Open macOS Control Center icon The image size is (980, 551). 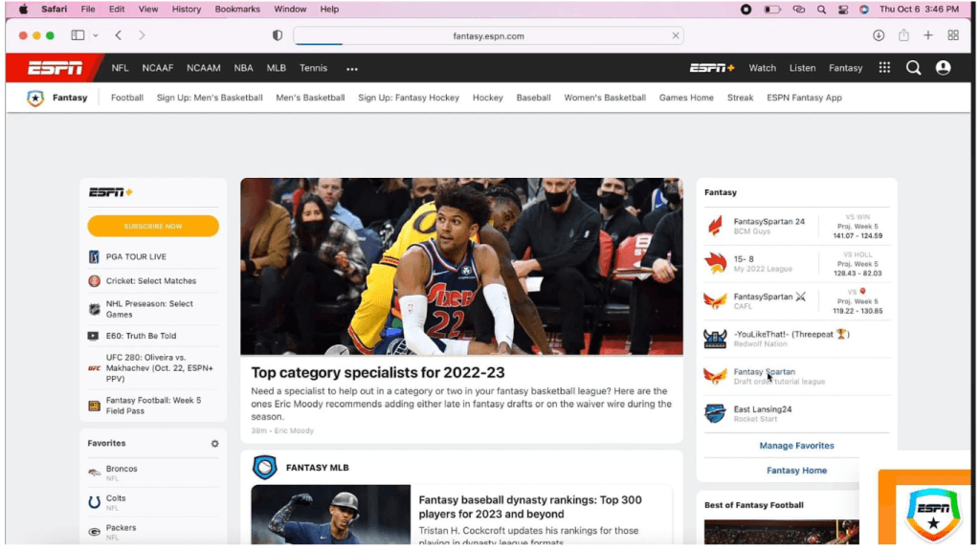(842, 10)
